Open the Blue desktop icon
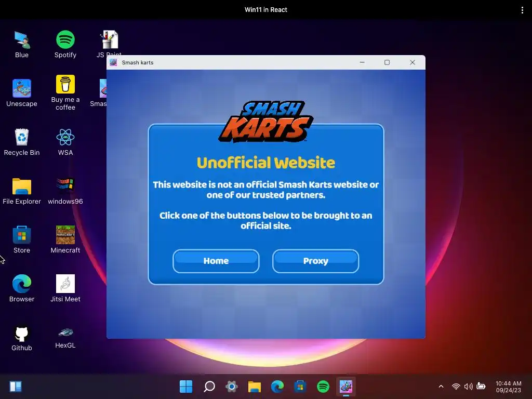The height and width of the screenshot is (399, 532). [x=22, y=44]
